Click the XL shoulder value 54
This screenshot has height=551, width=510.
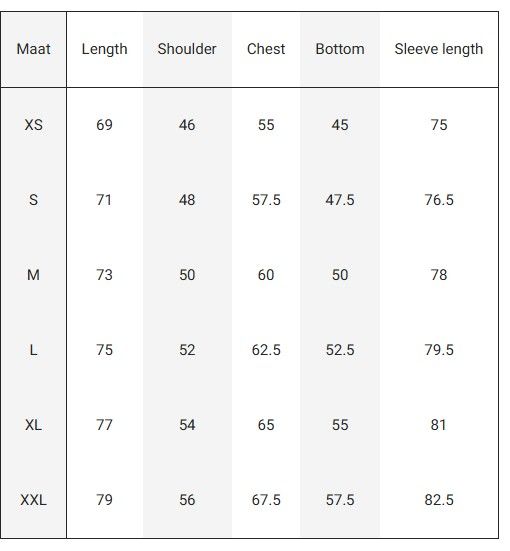point(187,425)
